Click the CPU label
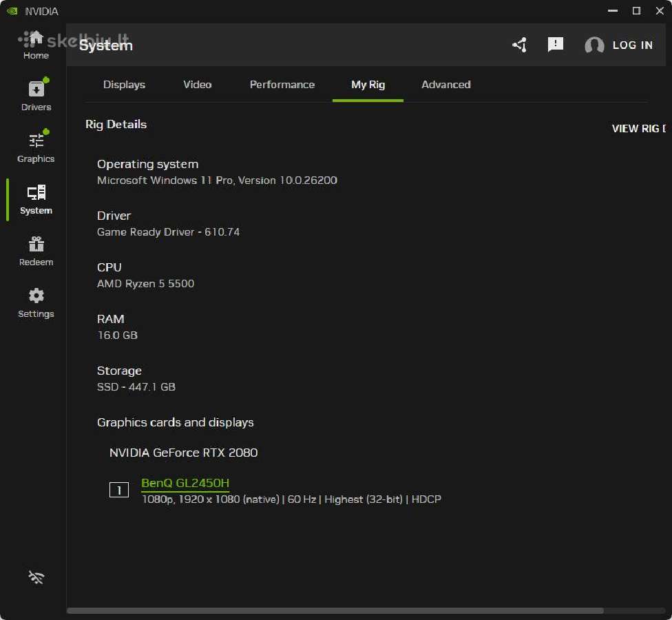 tap(109, 267)
